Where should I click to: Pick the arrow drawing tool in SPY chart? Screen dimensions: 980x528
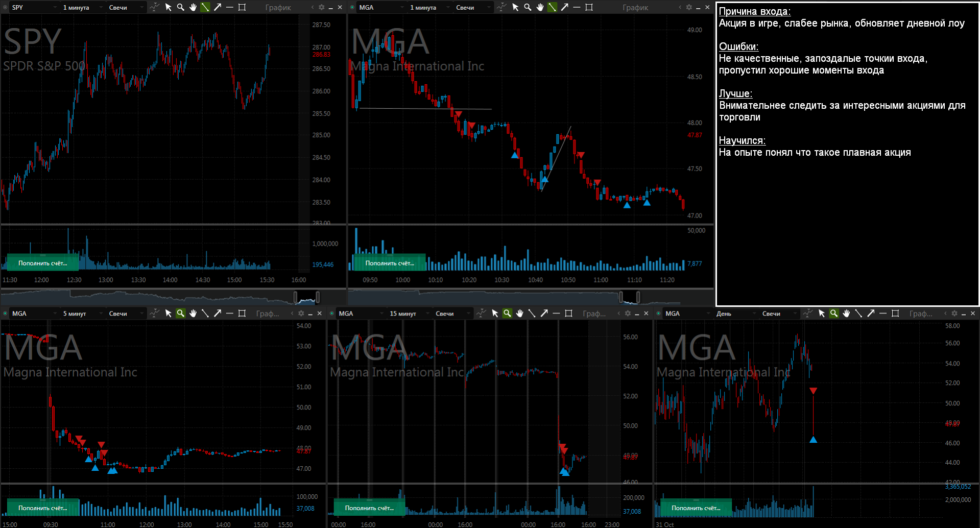[218, 7]
